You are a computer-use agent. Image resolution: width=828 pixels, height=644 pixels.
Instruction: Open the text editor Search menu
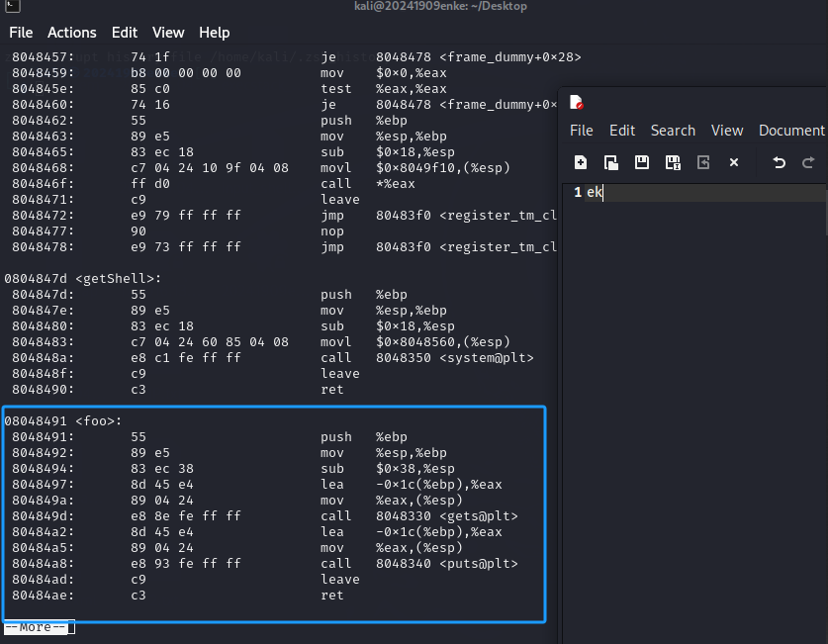pyautogui.click(x=673, y=131)
